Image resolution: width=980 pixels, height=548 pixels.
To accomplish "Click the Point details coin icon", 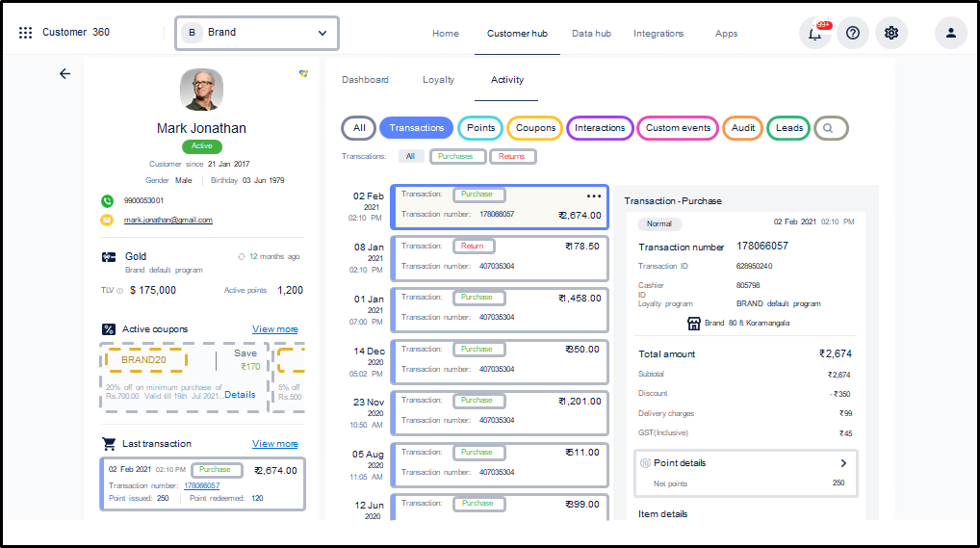I will tap(645, 463).
